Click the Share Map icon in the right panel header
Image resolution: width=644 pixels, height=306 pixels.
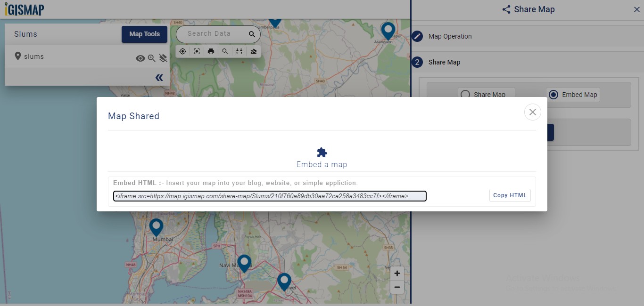click(506, 9)
